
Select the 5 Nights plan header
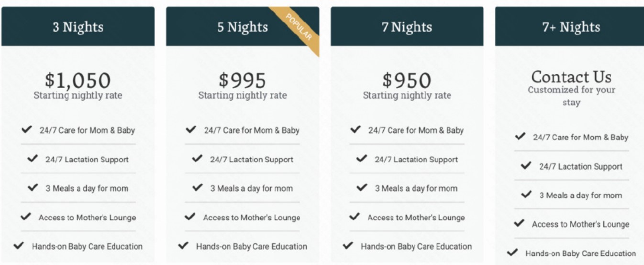(243, 26)
